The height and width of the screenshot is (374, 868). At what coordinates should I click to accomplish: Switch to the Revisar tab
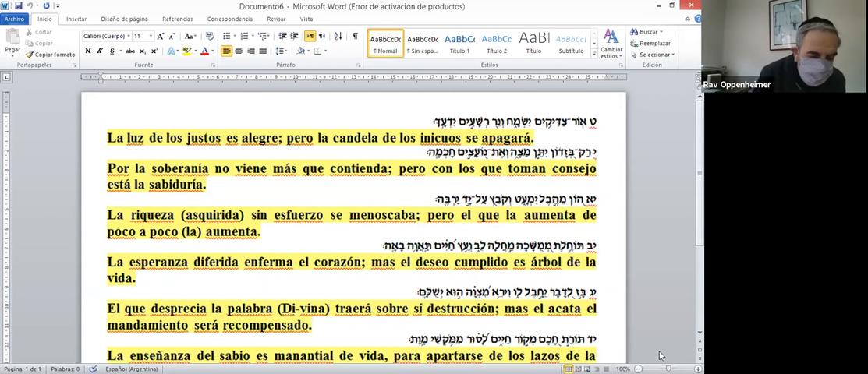276,19
